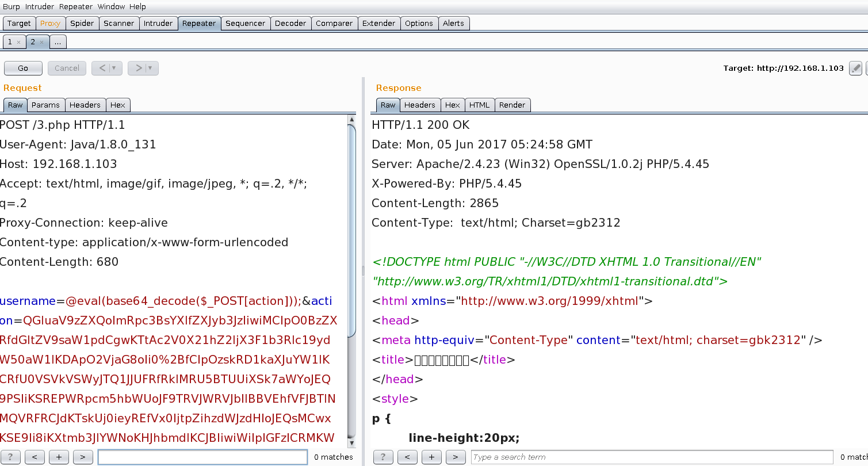Open the Repeater menu

(76, 7)
